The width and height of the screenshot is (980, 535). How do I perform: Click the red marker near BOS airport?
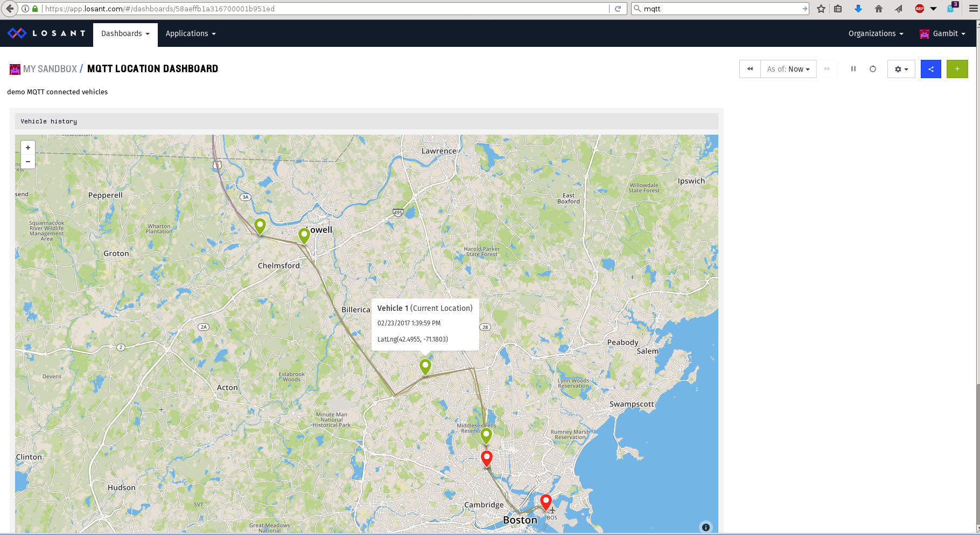[546, 501]
